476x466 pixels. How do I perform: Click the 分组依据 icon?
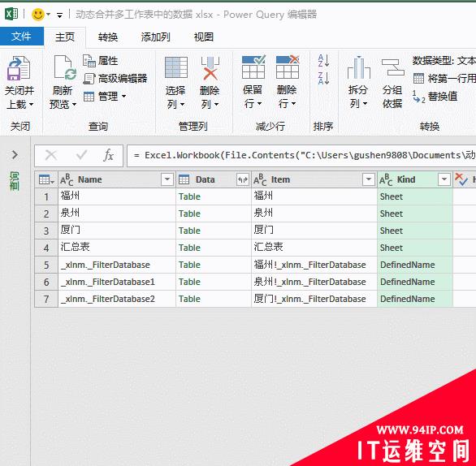(392, 67)
